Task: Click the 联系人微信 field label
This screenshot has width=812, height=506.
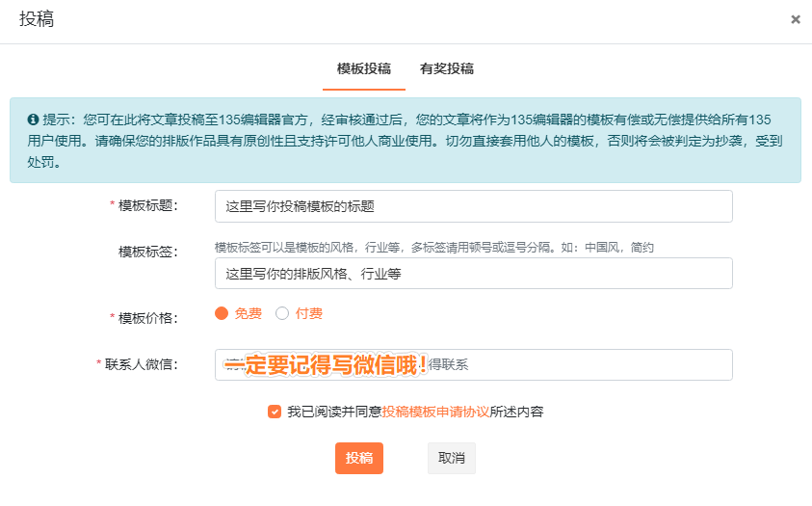Action: pos(141,364)
